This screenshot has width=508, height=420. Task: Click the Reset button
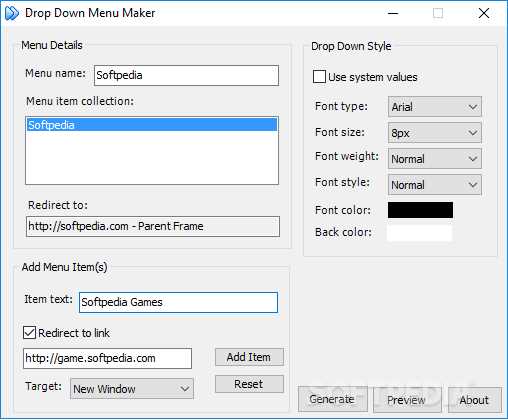(249, 384)
